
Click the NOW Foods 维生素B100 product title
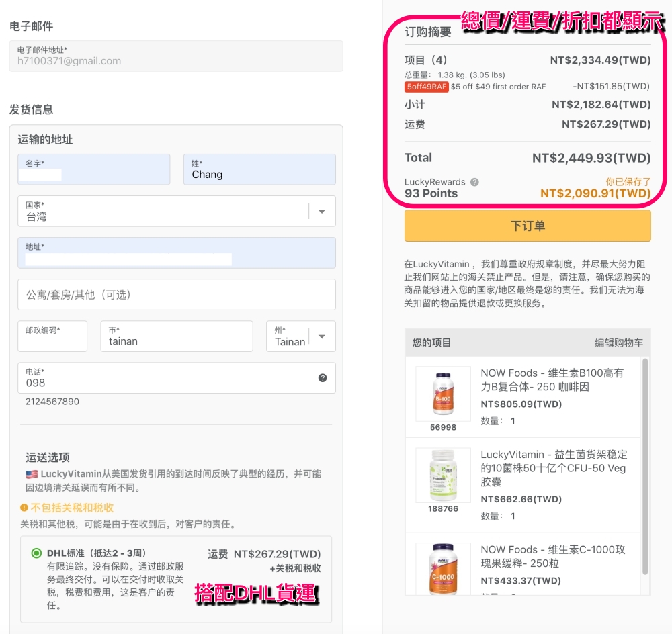[x=552, y=379]
